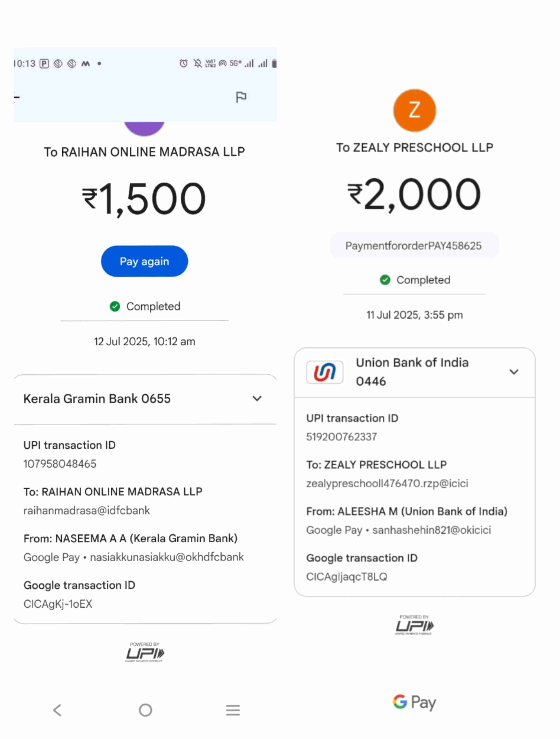Tap the raihanmadrasa@idfcbank UPI address
Screen dimensions: 560x739
(87, 510)
